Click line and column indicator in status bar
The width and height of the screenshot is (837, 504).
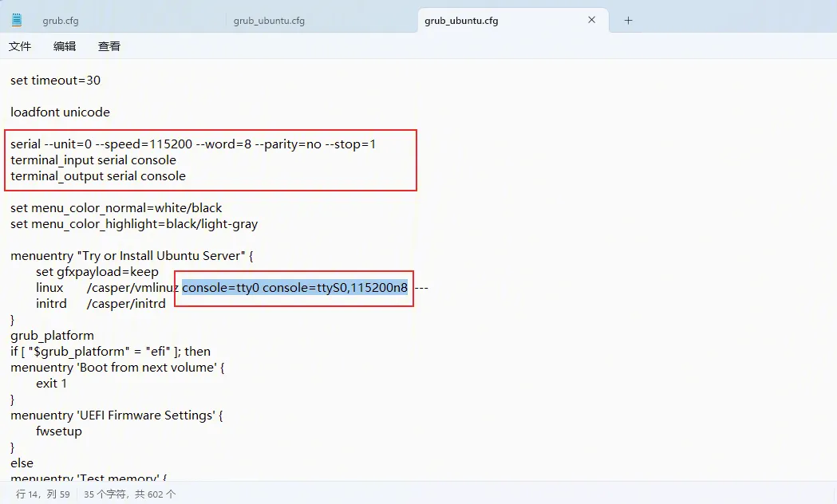[x=43, y=494]
